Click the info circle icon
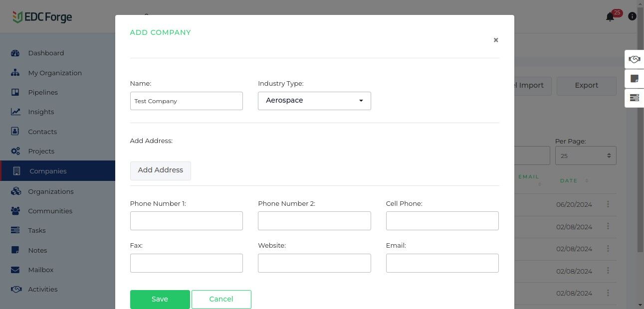 (x=632, y=16)
